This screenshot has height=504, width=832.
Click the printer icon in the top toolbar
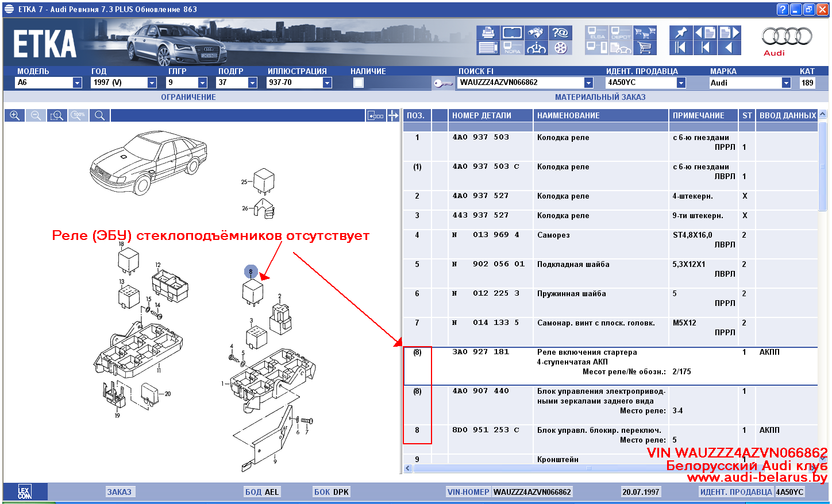[488, 33]
